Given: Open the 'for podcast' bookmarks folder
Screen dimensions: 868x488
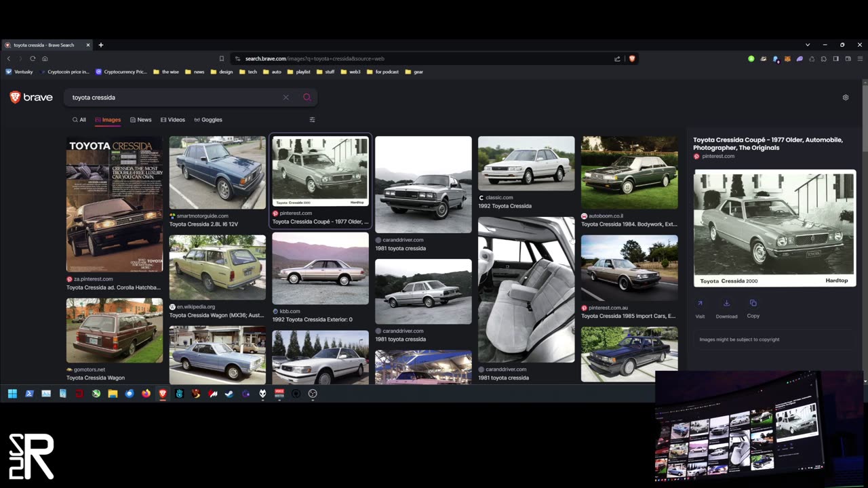Looking at the screenshot, I should 383,72.
